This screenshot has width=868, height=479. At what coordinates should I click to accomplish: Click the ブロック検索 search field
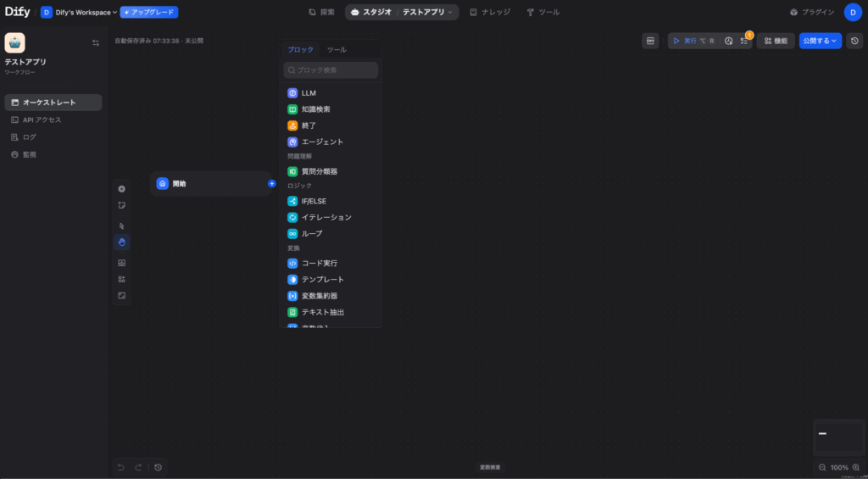(331, 70)
